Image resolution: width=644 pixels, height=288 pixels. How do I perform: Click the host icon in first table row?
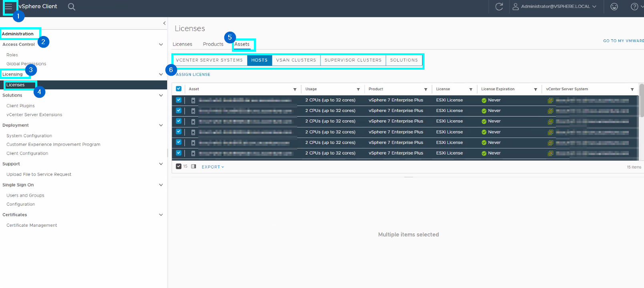pyautogui.click(x=193, y=101)
